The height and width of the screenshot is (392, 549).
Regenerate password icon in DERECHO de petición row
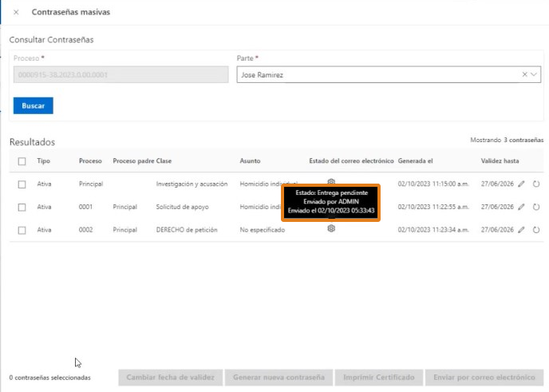point(536,230)
